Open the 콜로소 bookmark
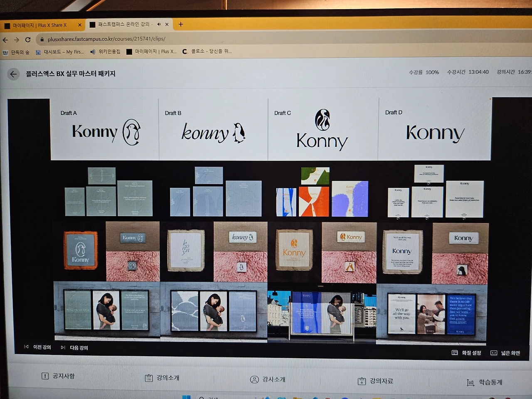The width and height of the screenshot is (532, 399). click(x=207, y=51)
